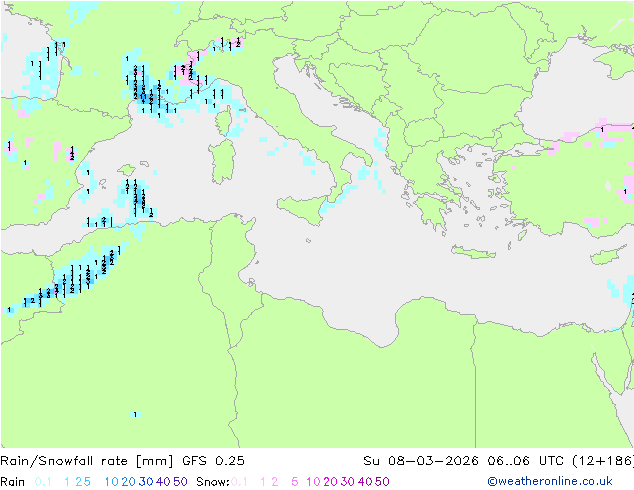Click the rain legend value 50
Viewport: 634px width, 490px height.
pos(180,482)
